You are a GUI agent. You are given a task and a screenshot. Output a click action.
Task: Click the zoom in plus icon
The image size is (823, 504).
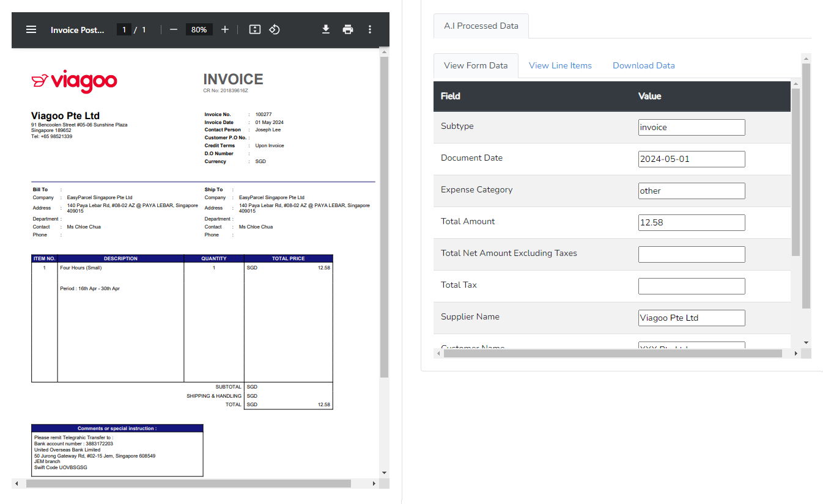coord(225,29)
